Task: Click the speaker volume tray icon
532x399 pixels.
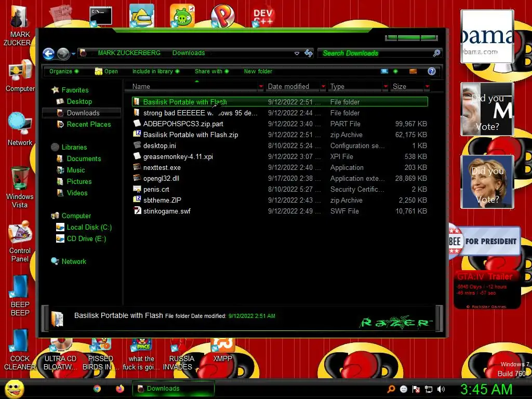Action: click(441, 389)
